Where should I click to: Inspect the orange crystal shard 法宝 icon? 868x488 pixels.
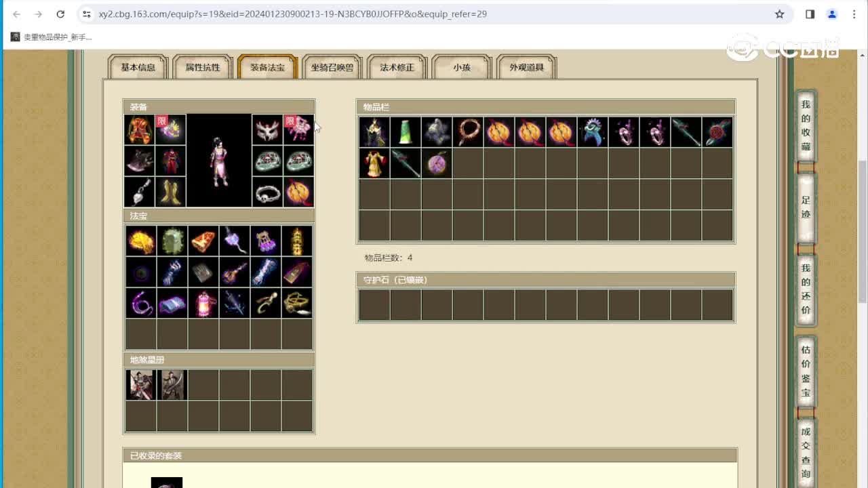203,241
